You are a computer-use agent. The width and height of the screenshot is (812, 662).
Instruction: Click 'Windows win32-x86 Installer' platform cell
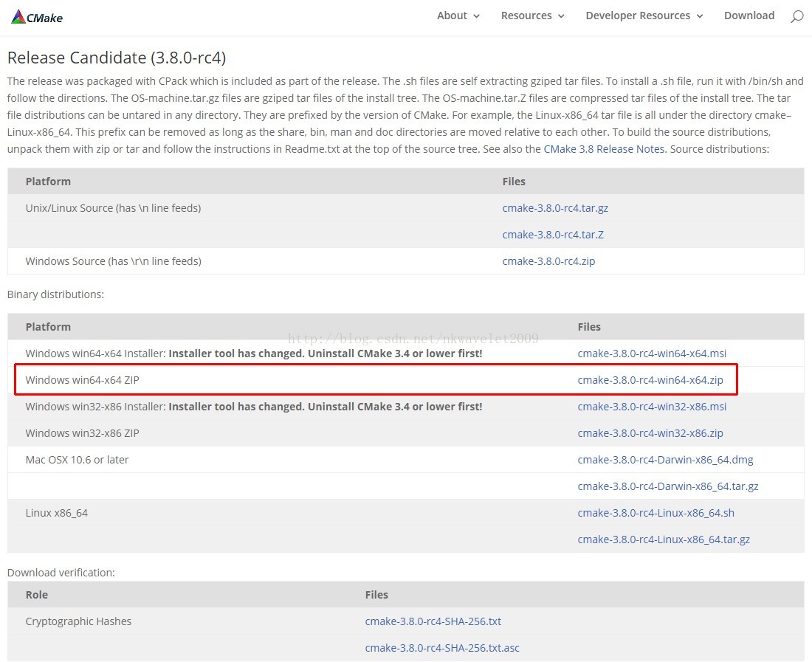point(254,407)
